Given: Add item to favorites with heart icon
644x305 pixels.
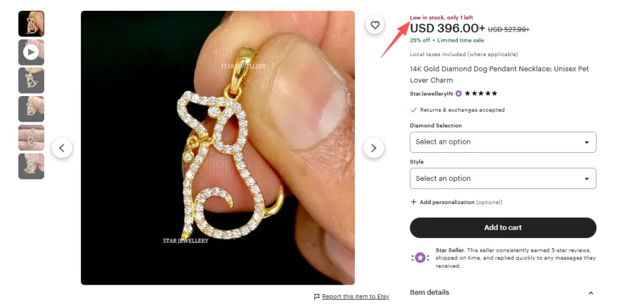Looking at the screenshot, I should [x=374, y=25].
